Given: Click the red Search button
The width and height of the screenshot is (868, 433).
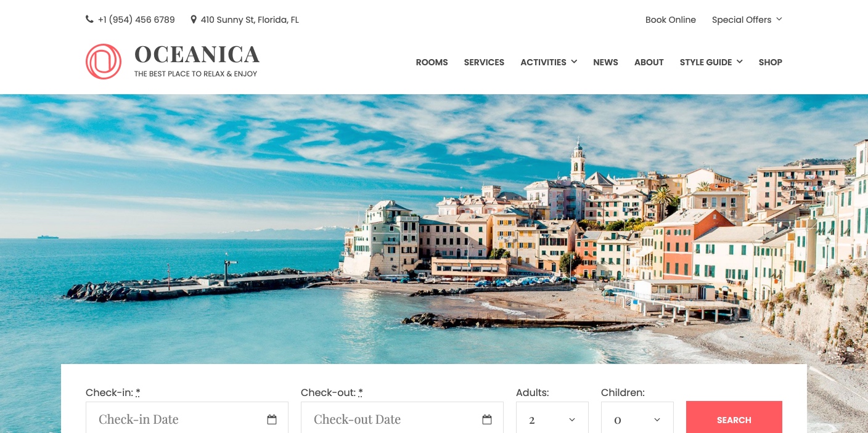Looking at the screenshot, I should point(734,418).
